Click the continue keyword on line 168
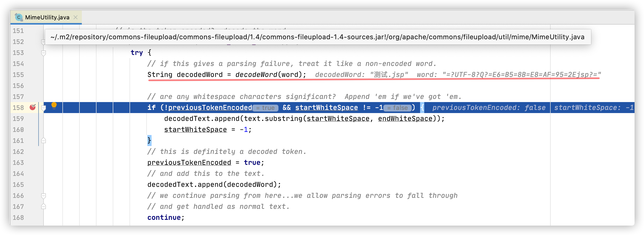The image size is (644, 235). (164, 218)
